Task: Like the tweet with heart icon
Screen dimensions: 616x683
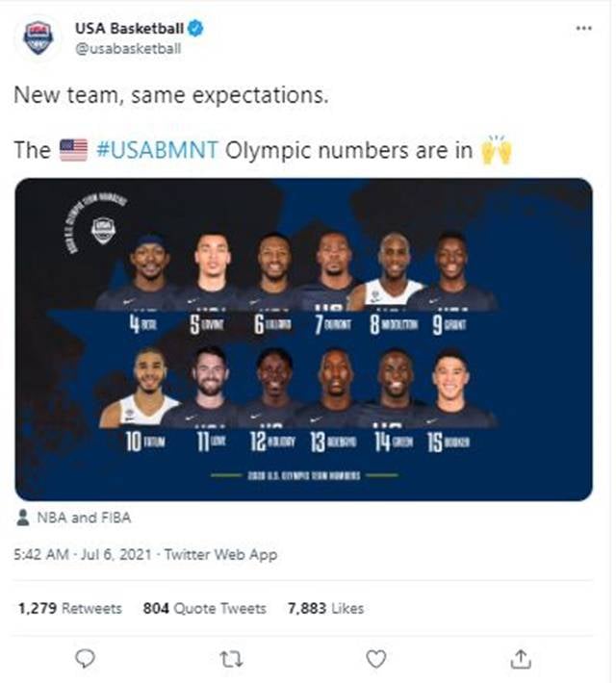Action: (375, 659)
